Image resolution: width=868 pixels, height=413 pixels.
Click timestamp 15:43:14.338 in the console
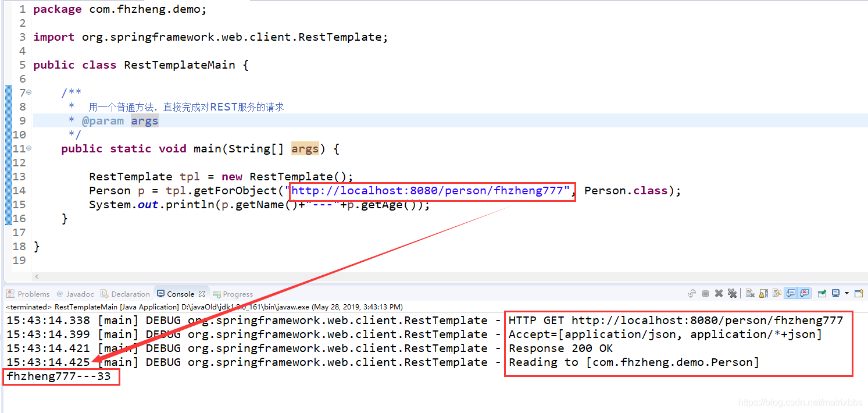click(48, 320)
